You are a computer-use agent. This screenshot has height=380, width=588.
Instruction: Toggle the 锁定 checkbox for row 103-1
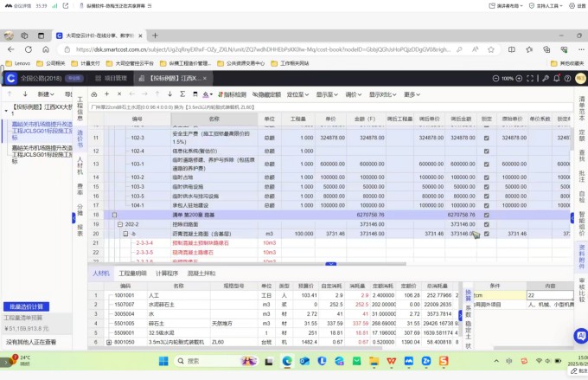coord(486,163)
